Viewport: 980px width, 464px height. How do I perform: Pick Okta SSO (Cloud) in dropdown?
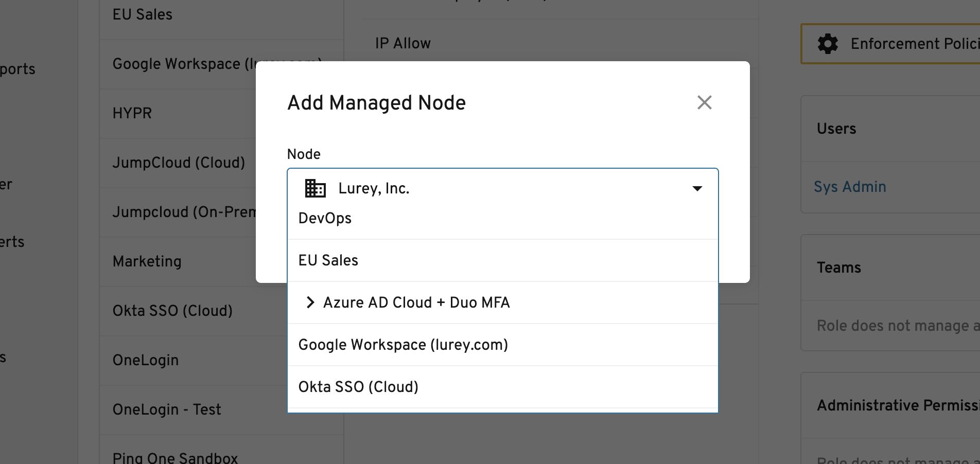click(502, 387)
